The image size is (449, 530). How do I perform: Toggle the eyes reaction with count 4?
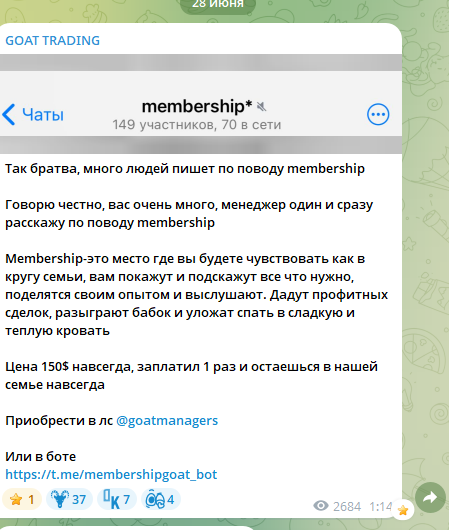click(x=161, y=499)
